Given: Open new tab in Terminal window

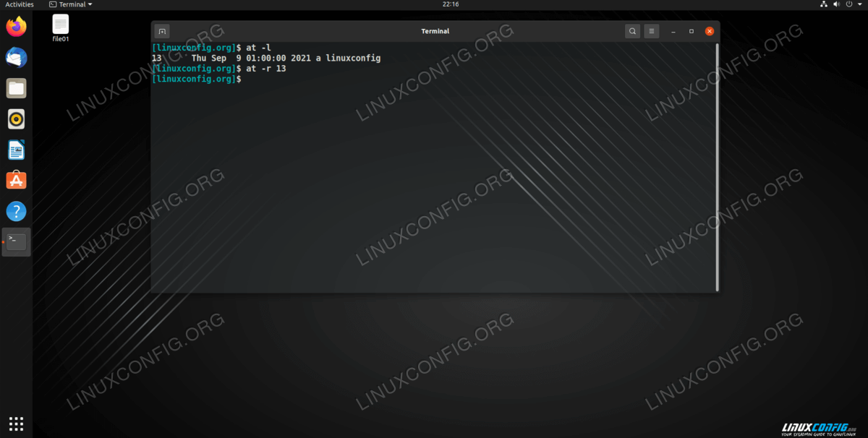Looking at the screenshot, I should click(162, 31).
